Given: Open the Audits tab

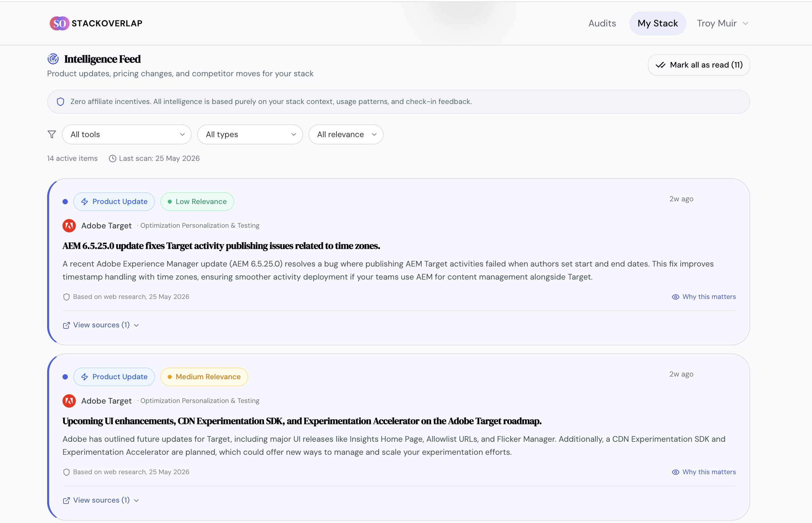Looking at the screenshot, I should coord(602,23).
